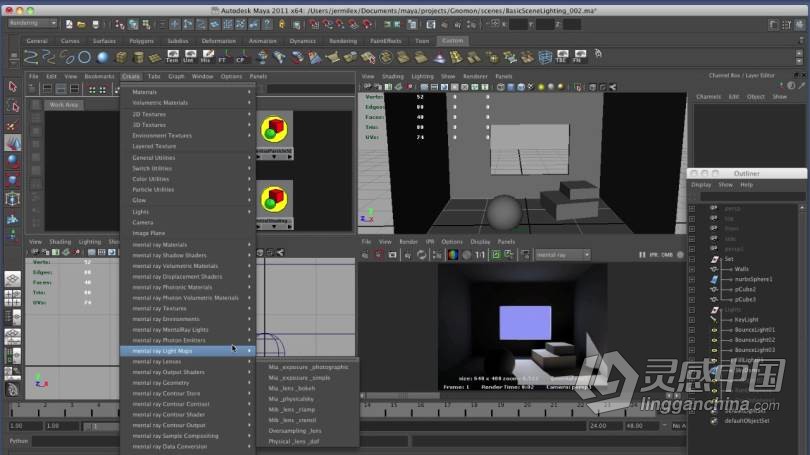810x455 pixels.
Task: Open the Outliner Help menu
Action: (x=746, y=185)
